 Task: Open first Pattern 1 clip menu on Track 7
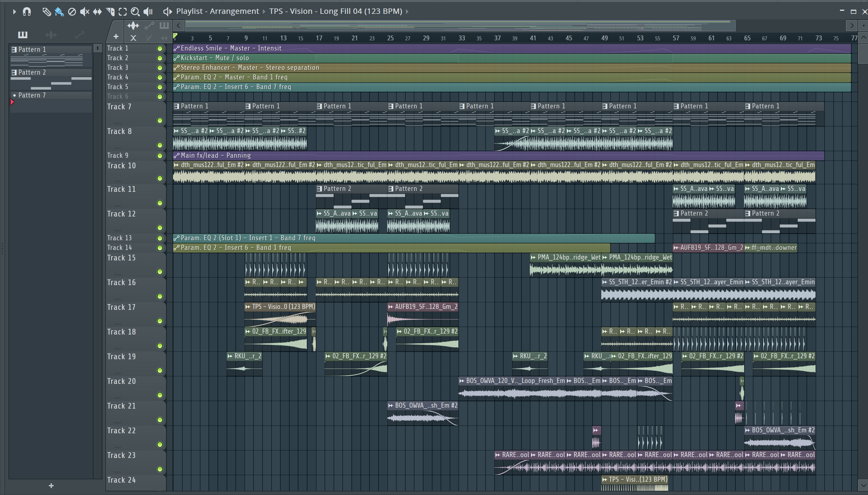176,106
